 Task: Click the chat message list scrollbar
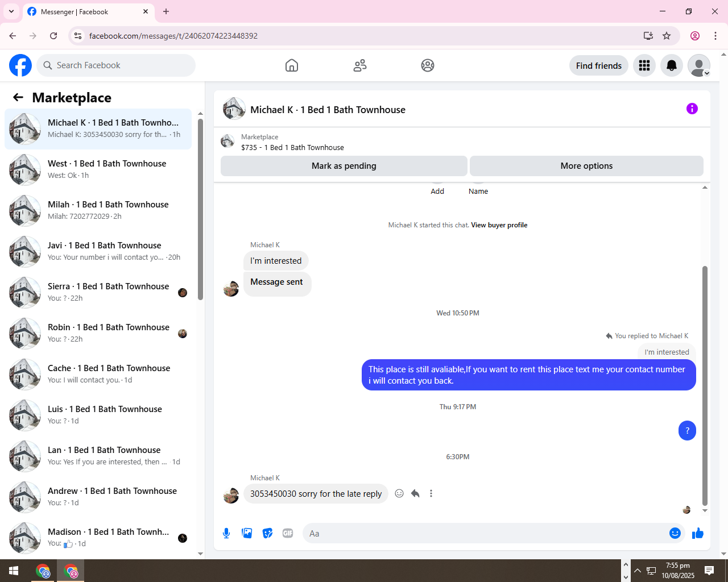coord(705,385)
